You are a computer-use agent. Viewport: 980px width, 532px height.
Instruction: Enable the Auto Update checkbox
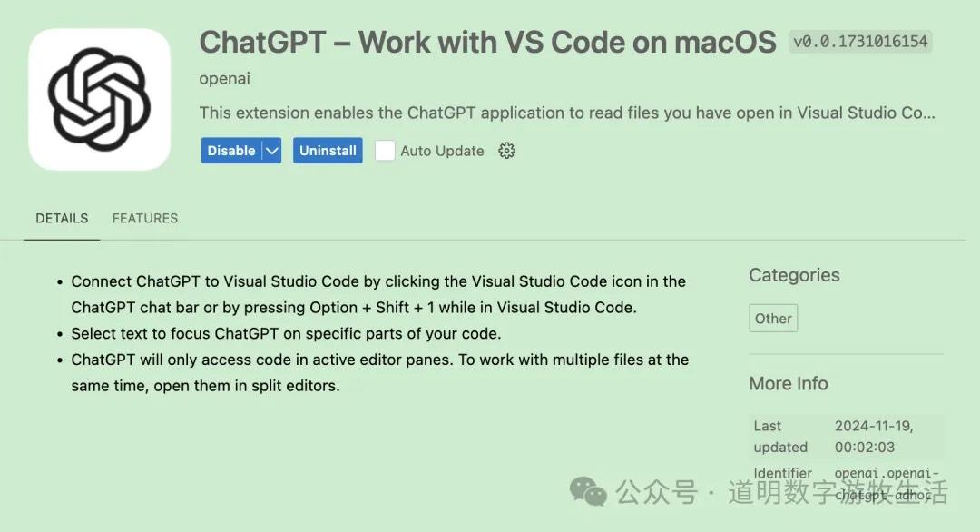click(385, 151)
